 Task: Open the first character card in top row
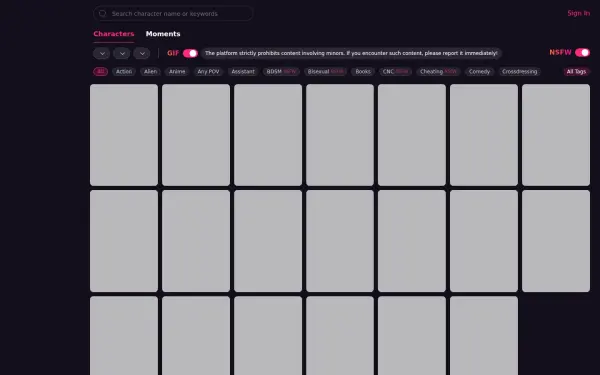124,135
